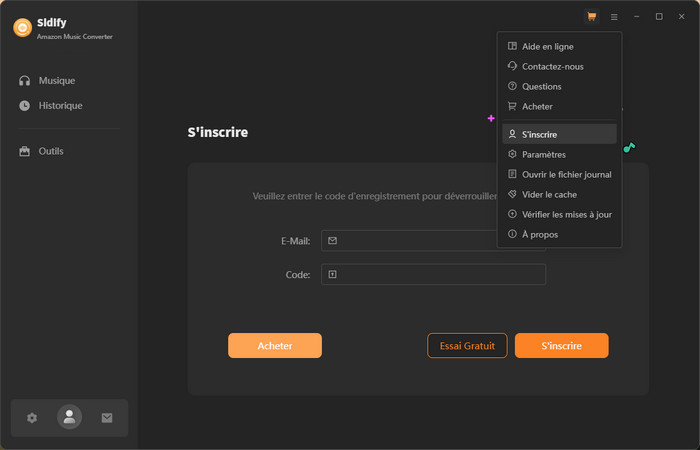The image size is (700, 450).
Task: Select Musique in the sidebar
Action: point(56,80)
